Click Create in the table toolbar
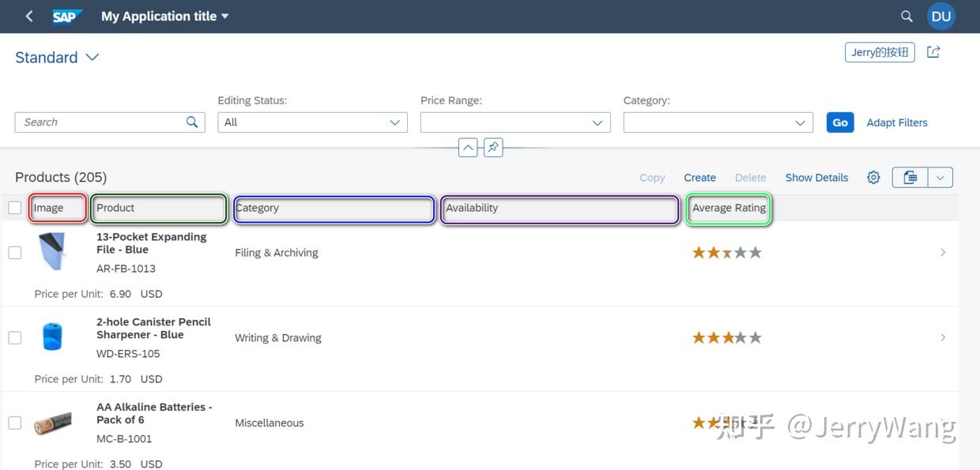Screen dimensions: 980x470 (699, 178)
